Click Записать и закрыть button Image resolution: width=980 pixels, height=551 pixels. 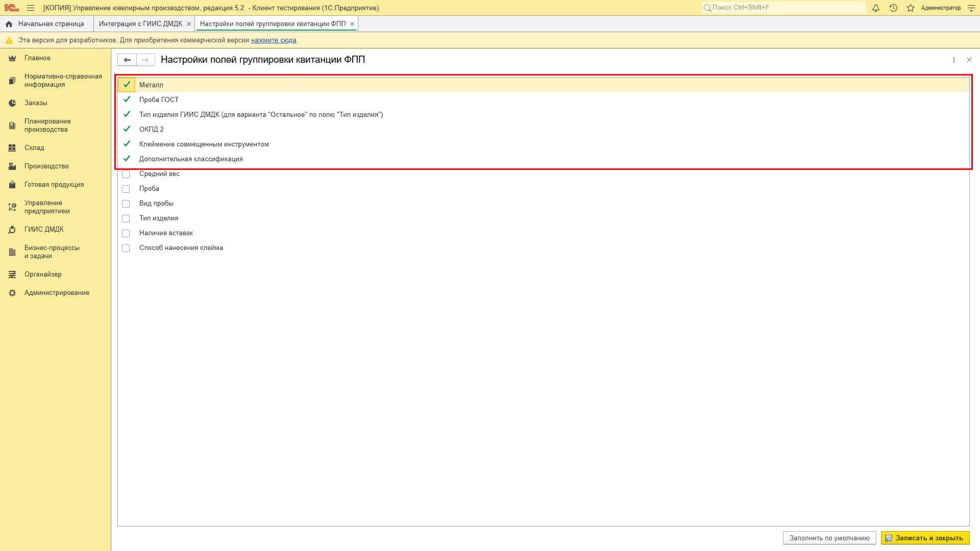(x=925, y=538)
